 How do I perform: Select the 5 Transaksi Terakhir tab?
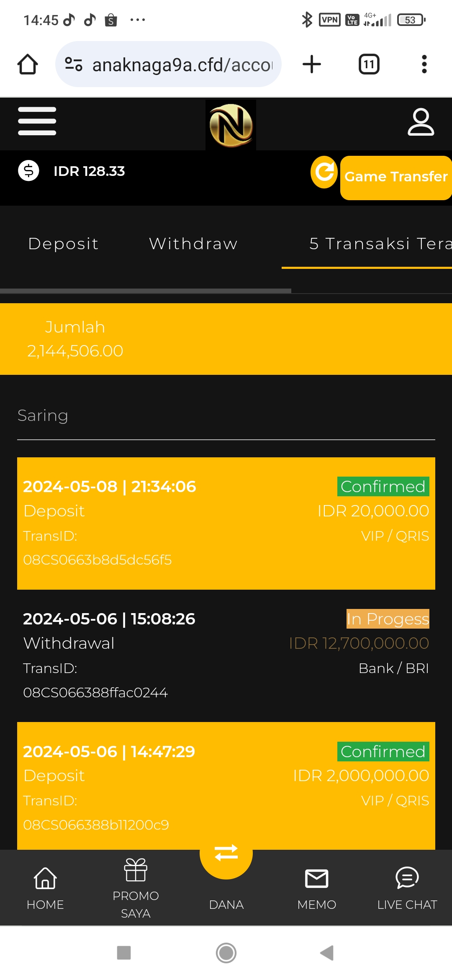click(x=379, y=244)
